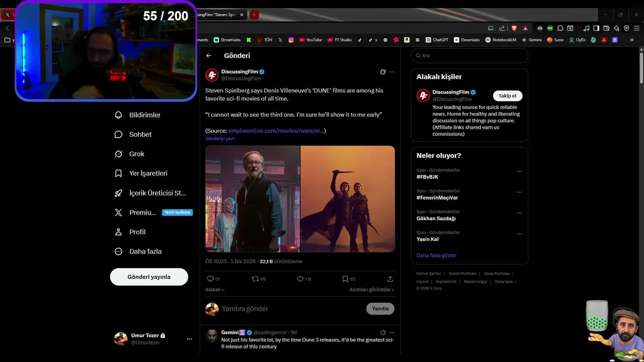This screenshot has height=362, width=644.
Task: Open the Dune poster image
Action: pyautogui.click(x=348, y=199)
